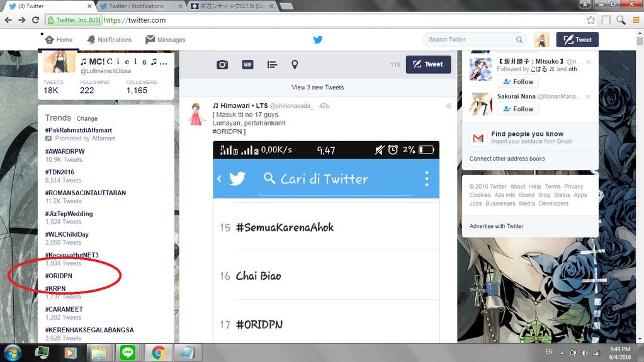Viewport: 644px width, 362px height.
Task: Open the Privacy footer link
Action: 573,186
